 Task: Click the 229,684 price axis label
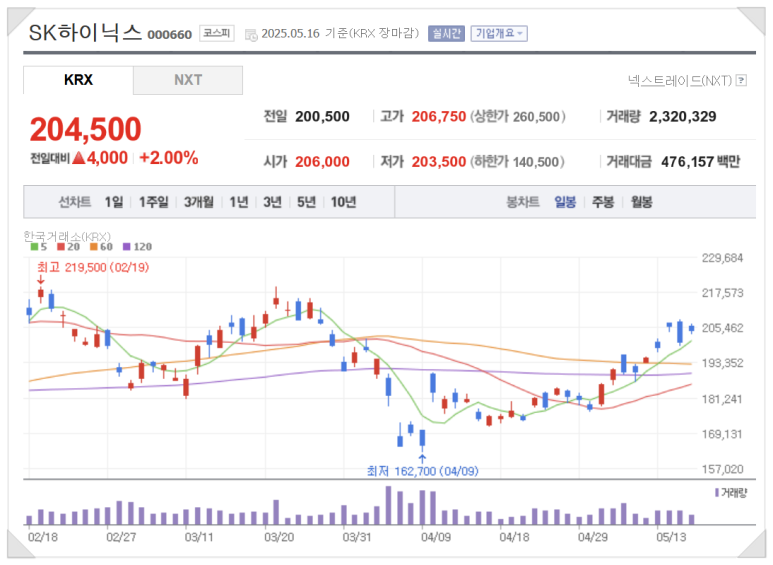[722, 258]
